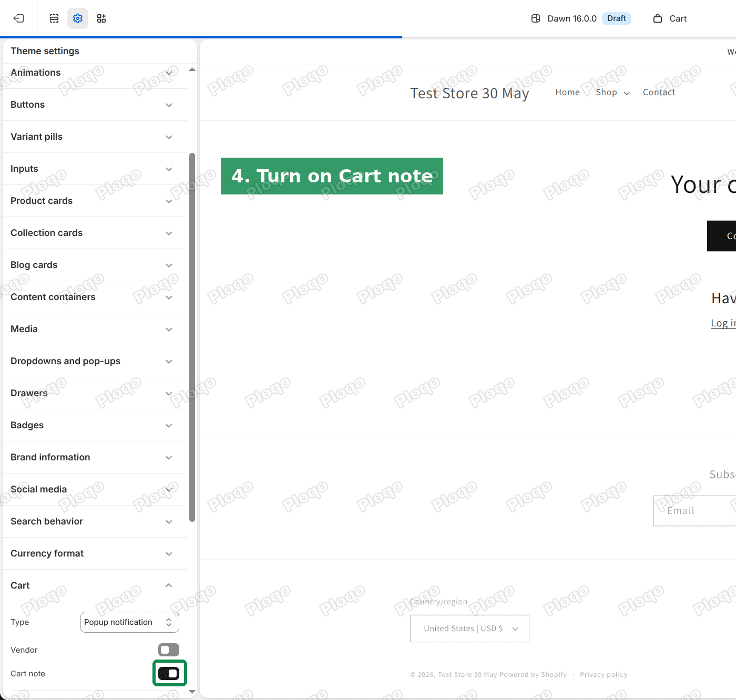Open the Contact navigation link
This screenshot has height=700, width=736.
(659, 92)
